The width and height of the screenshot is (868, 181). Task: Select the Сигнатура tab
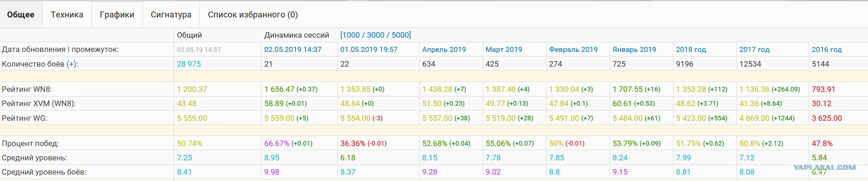(x=171, y=15)
